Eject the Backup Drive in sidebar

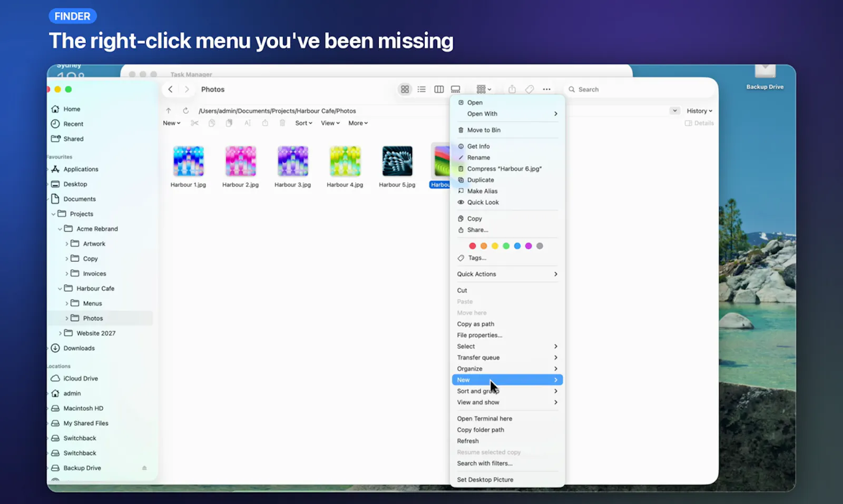144,468
